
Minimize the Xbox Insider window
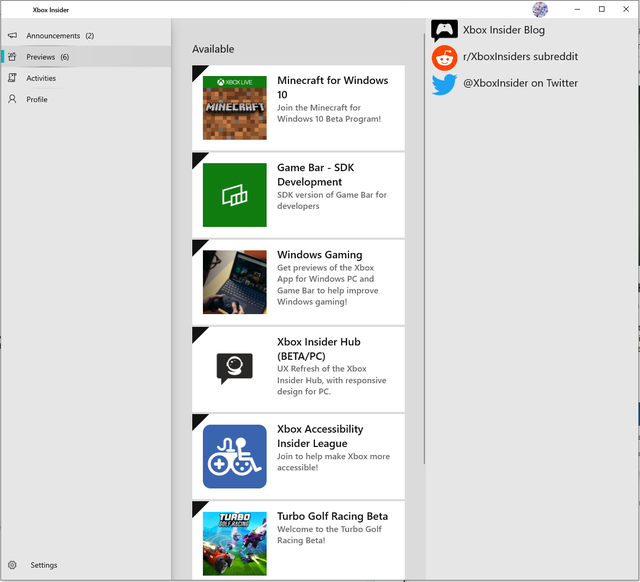[x=577, y=9]
